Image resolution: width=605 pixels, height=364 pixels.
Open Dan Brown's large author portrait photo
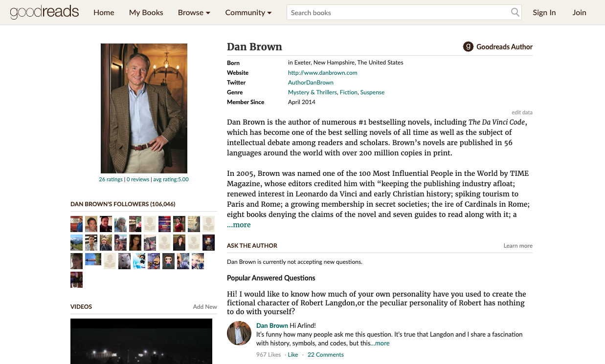coord(144,108)
